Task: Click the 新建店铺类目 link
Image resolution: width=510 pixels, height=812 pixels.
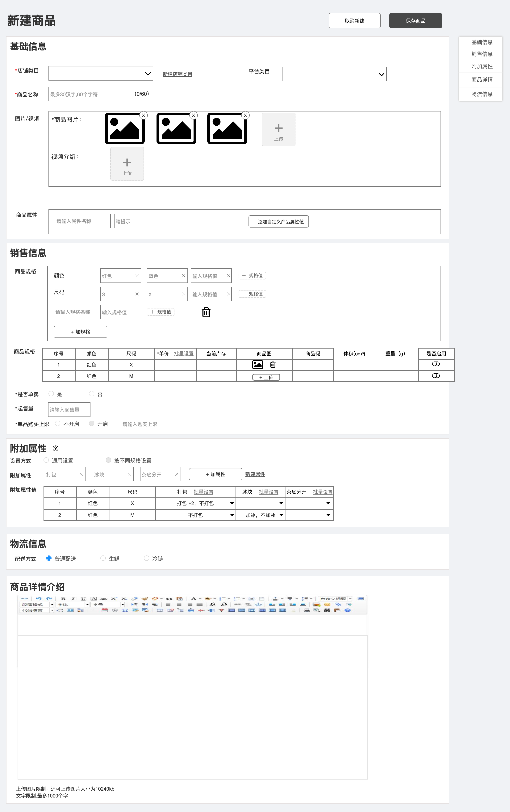Action: point(177,74)
